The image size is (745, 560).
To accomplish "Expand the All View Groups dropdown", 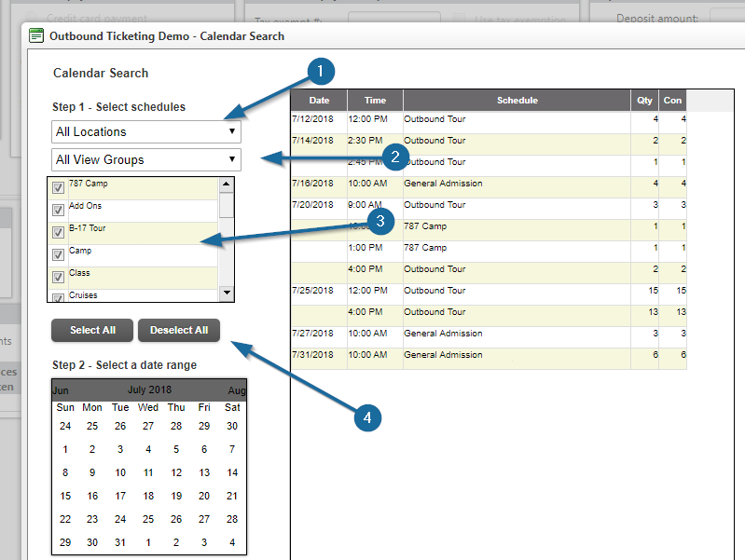I will pos(146,160).
